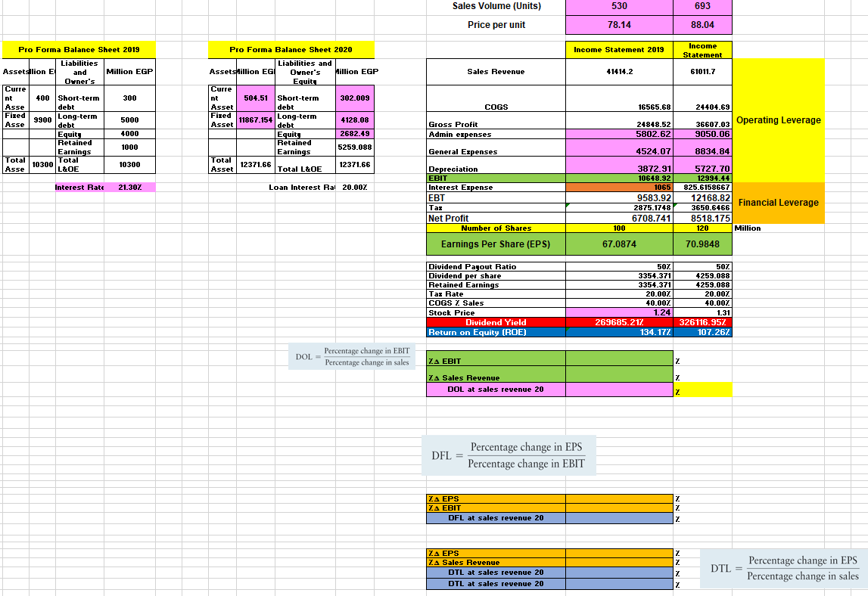
Task: Select the Sales Volume 530 cell
Action: point(620,7)
